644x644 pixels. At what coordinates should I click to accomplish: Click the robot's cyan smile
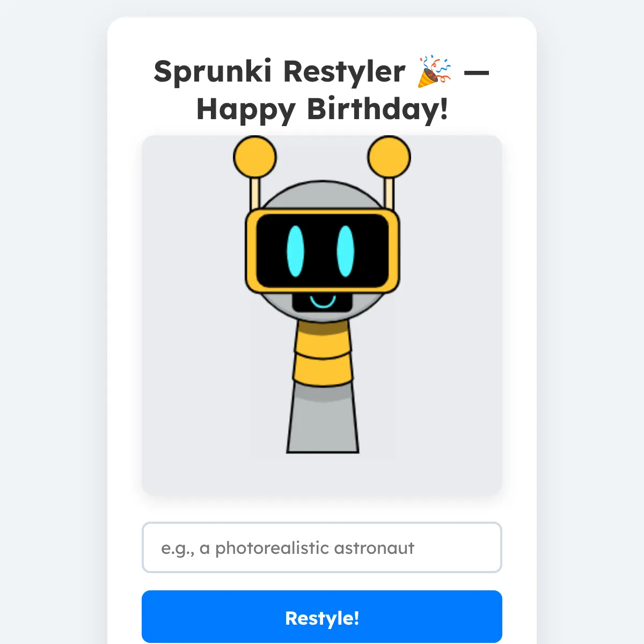323,301
